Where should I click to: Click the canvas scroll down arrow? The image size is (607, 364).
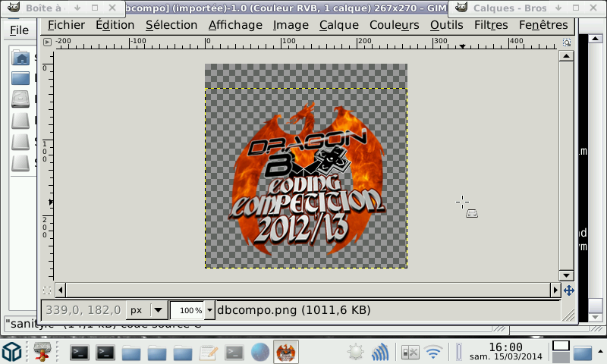tap(566, 275)
